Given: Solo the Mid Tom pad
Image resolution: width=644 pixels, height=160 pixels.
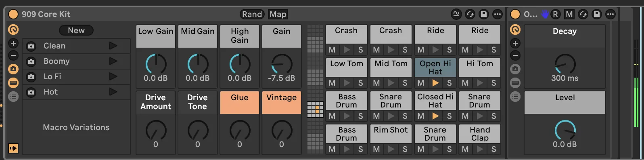Looking at the screenshot, I should (x=405, y=83).
